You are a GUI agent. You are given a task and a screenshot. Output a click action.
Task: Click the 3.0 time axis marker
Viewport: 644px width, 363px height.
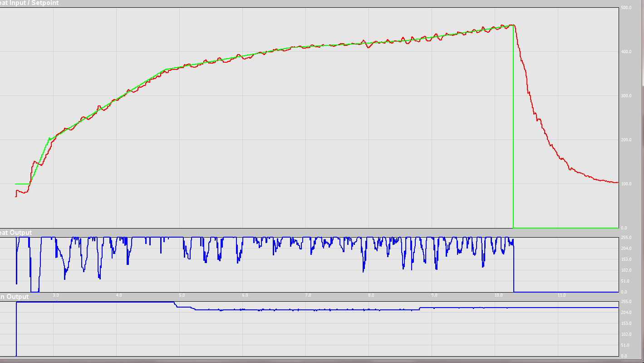pos(56,295)
